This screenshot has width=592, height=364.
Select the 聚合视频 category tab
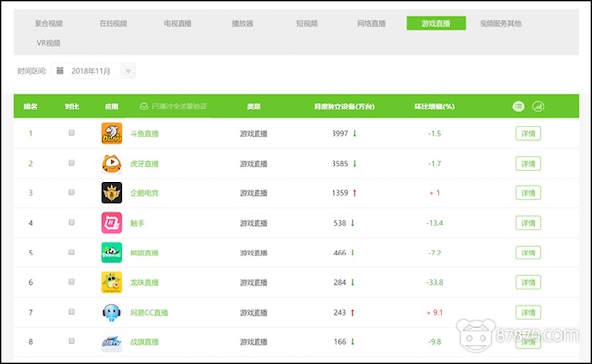pyautogui.click(x=48, y=23)
